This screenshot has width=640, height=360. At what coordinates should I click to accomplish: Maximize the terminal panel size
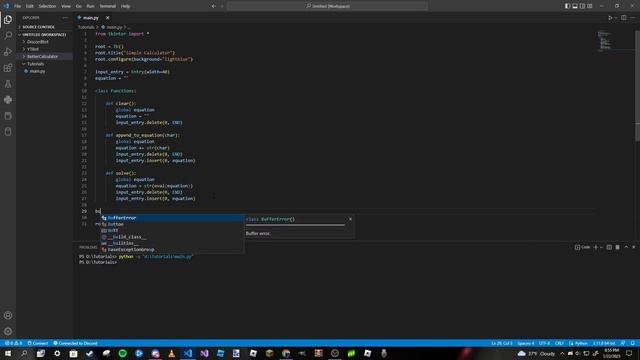(626, 247)
